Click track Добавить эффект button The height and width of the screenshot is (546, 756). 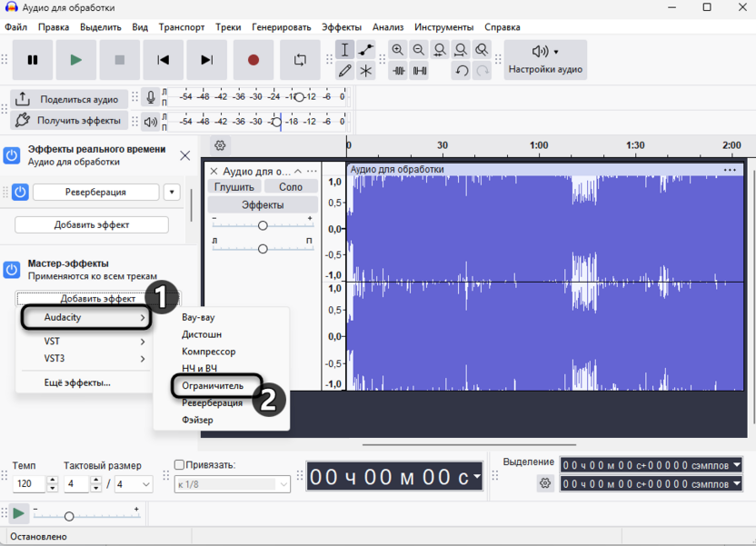click(92, 225)
